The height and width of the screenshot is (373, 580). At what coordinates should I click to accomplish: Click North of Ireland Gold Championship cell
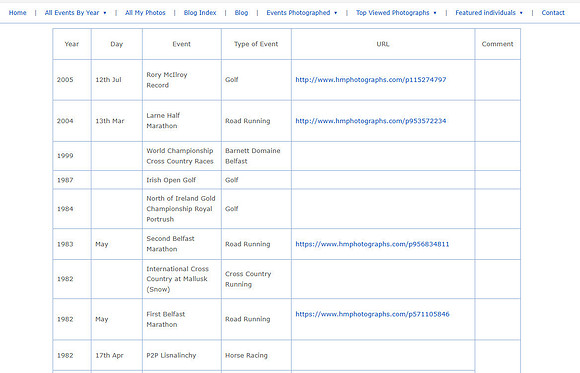tap(182, 209)
